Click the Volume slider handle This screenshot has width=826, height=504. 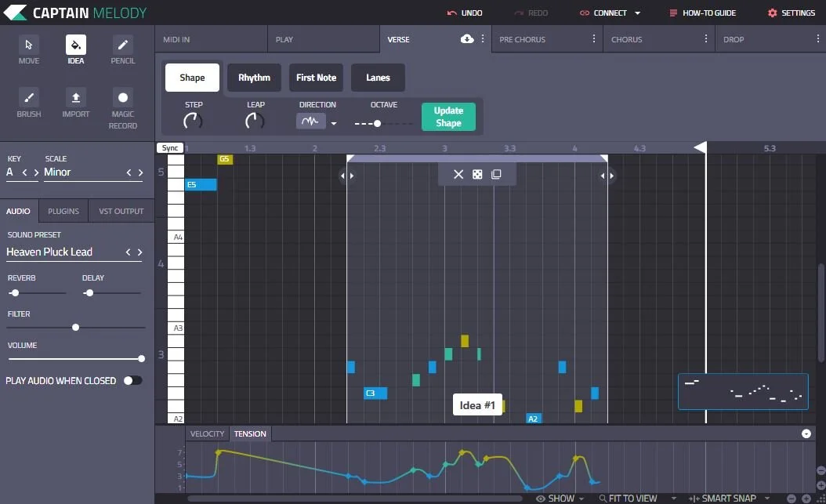coord(141,359)
